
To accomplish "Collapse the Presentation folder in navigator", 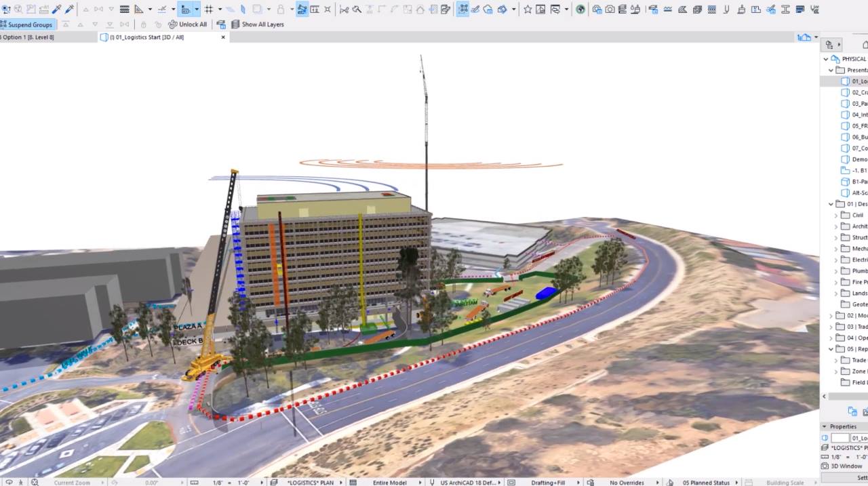I will coord(831,70).
